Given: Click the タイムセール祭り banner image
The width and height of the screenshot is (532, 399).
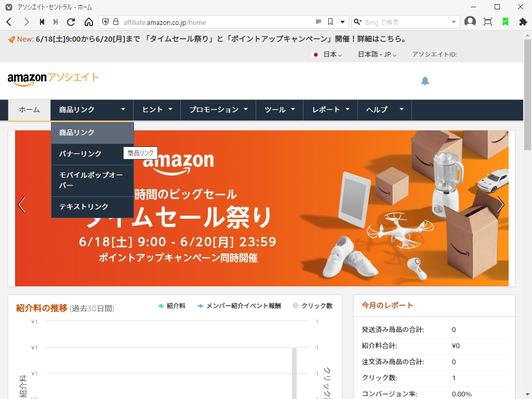Looking at the screenshot, I should (x=262, y=208).
